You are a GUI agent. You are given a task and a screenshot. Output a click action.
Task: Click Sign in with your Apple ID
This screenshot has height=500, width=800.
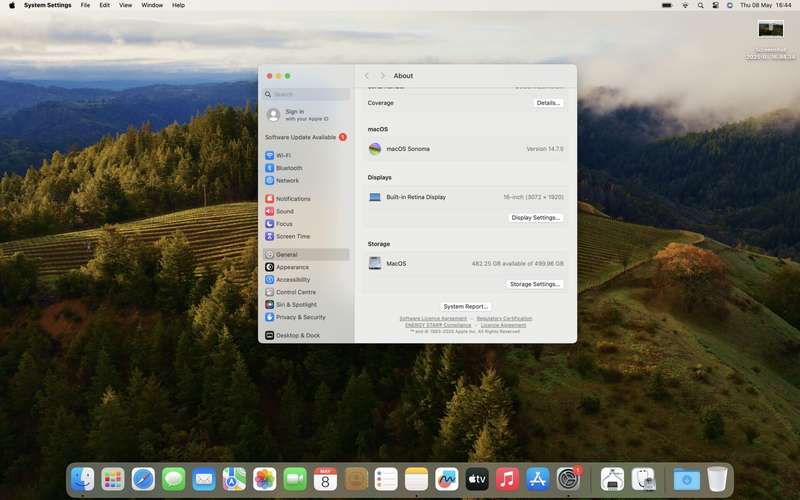[x=306, y=115]
